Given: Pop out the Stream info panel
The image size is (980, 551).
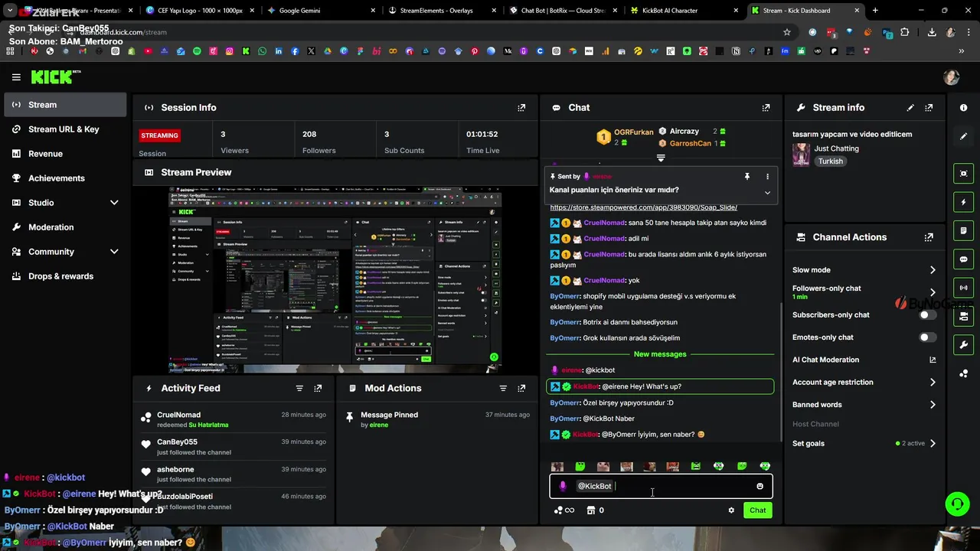Looking at the screenshot, I should coord(929,108).
